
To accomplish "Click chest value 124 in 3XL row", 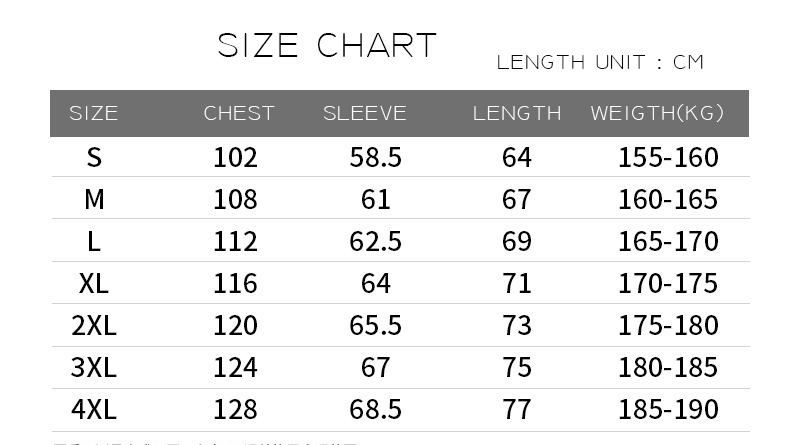I will pyautogui.click(x=235, y=367).
